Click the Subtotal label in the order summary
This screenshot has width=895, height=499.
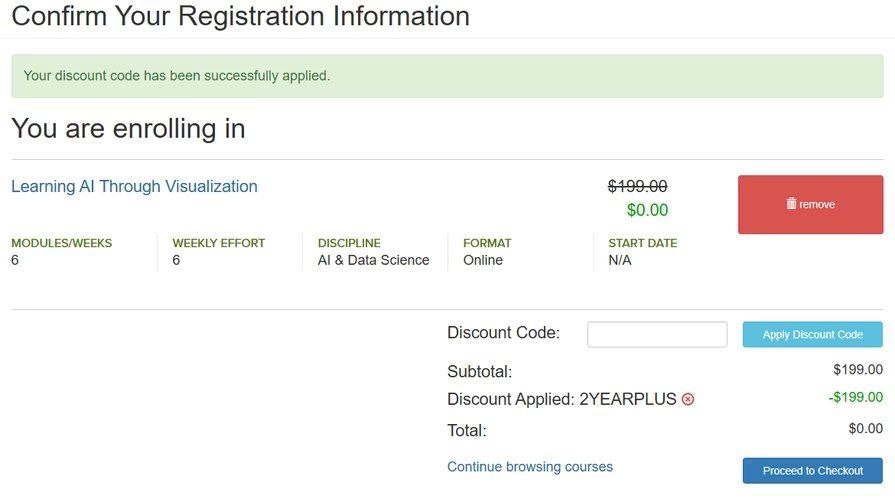479,372
